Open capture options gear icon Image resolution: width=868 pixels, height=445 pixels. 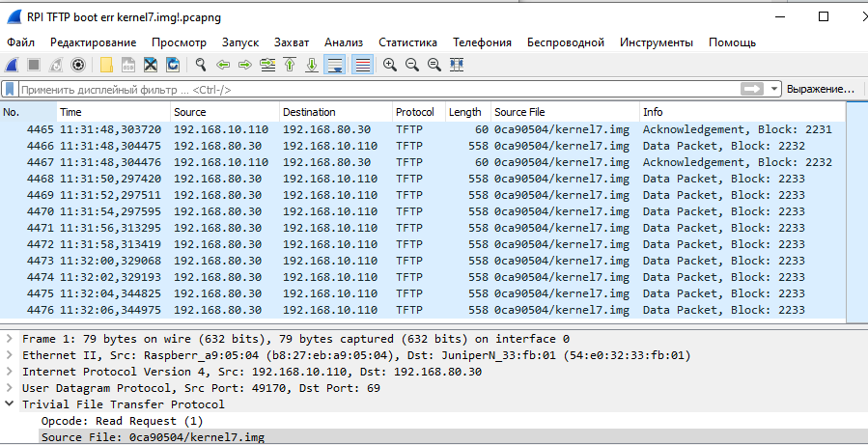(x=78, y=65)
